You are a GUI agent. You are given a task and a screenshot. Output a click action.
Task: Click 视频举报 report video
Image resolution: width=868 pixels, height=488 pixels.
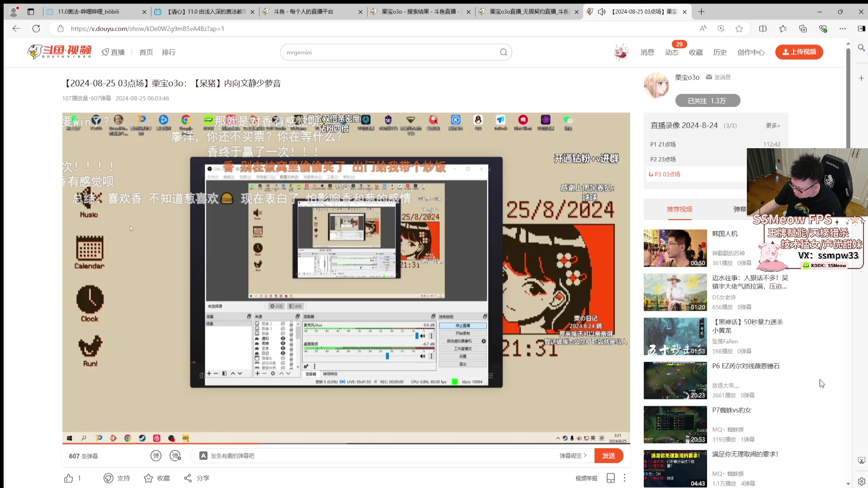point(586,478)
